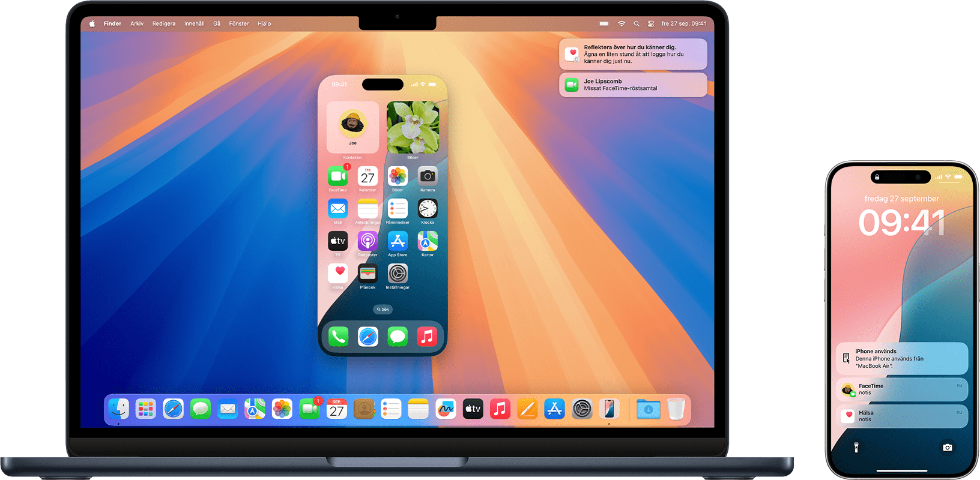Open the Hjälp menu
This screenshot has width=980, height=480.
264,24
